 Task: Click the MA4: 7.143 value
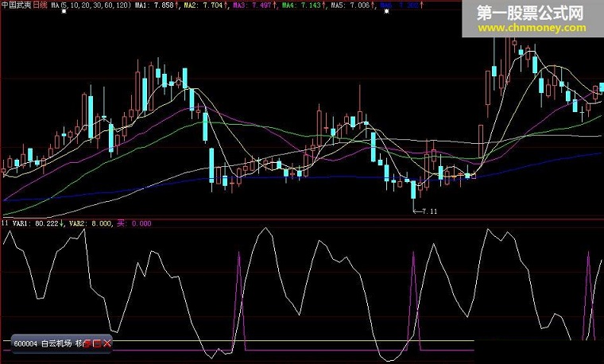pos(304,6)
